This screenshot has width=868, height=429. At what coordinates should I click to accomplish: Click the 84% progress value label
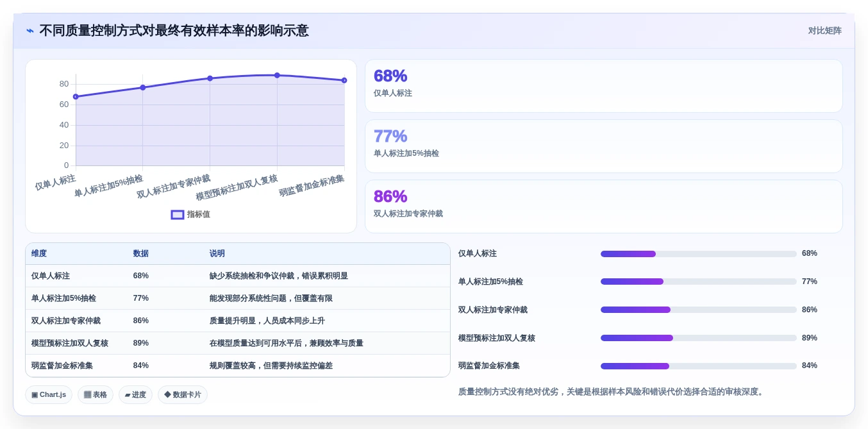pyautogui.click(x=810, y=366)
